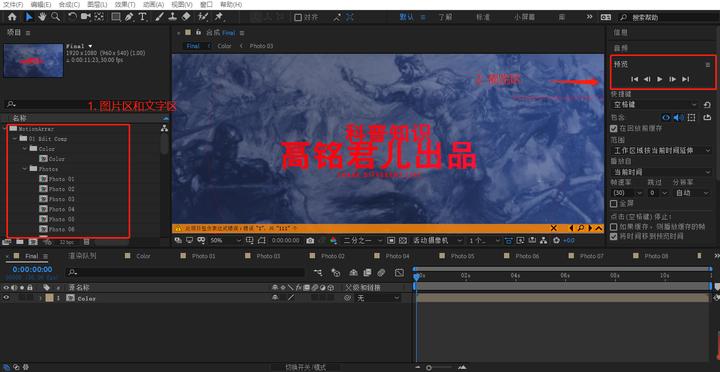Switch to the 渲染队列 tab
This screenshot has height=372, width=720.
coord(82,256)
